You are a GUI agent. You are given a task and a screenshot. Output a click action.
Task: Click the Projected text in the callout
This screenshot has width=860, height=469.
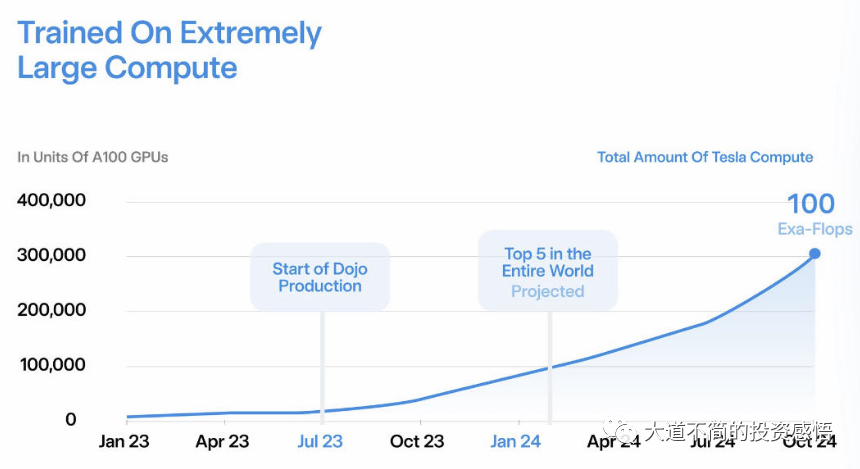548,292
